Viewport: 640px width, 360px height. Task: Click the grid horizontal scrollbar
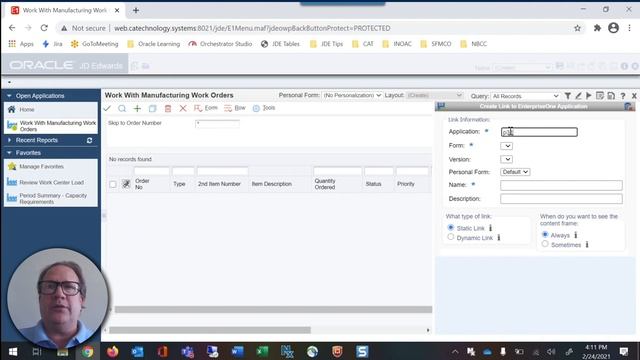click(x=273, y=309)
